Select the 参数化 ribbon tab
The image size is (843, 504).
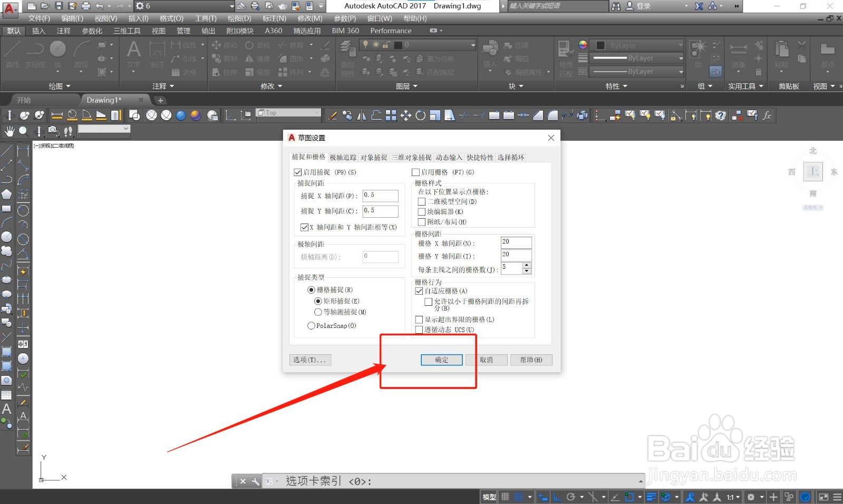(x=92, y=31)
